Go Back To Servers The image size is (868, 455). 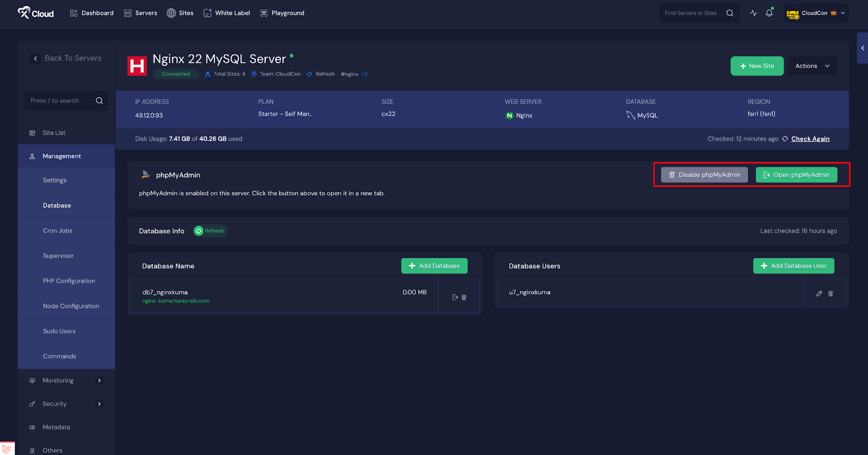[x=66, y=58]
